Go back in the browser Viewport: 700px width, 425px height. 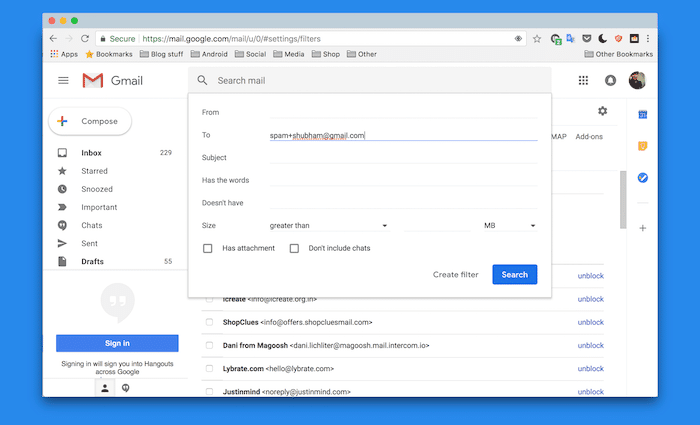(x=53, y=39)
